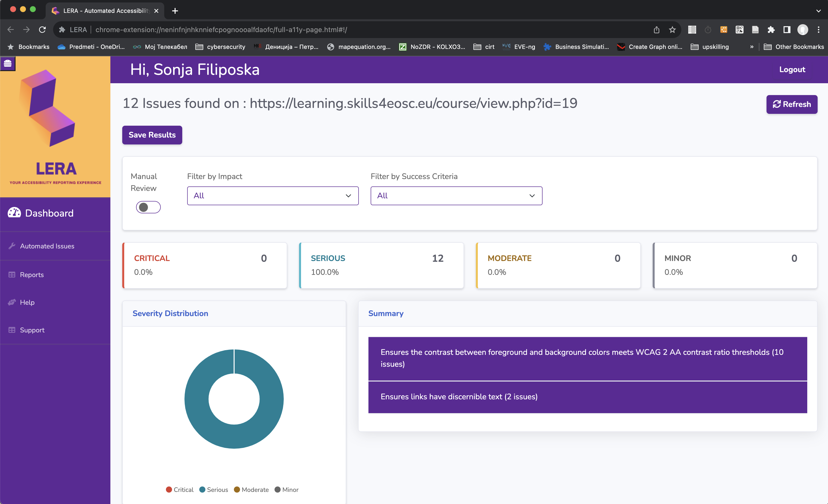
Task: Click the Dashboard menu item
Action: point(49,213)
